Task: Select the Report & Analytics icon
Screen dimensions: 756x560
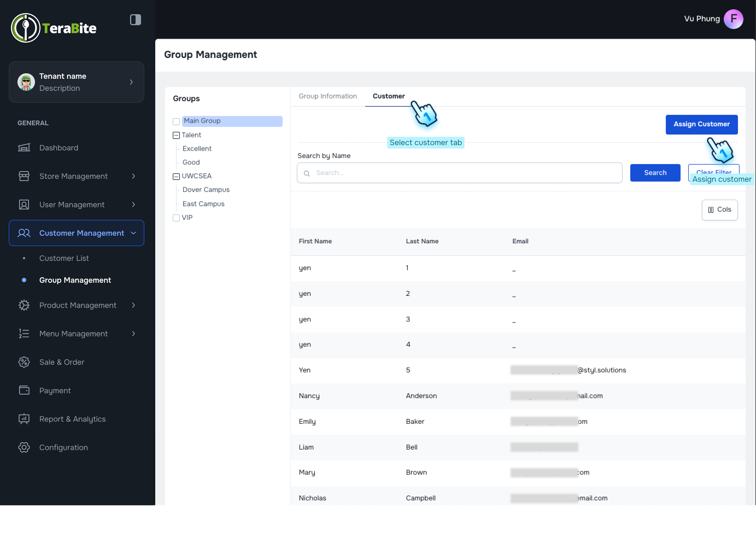Action: point(24,419)
